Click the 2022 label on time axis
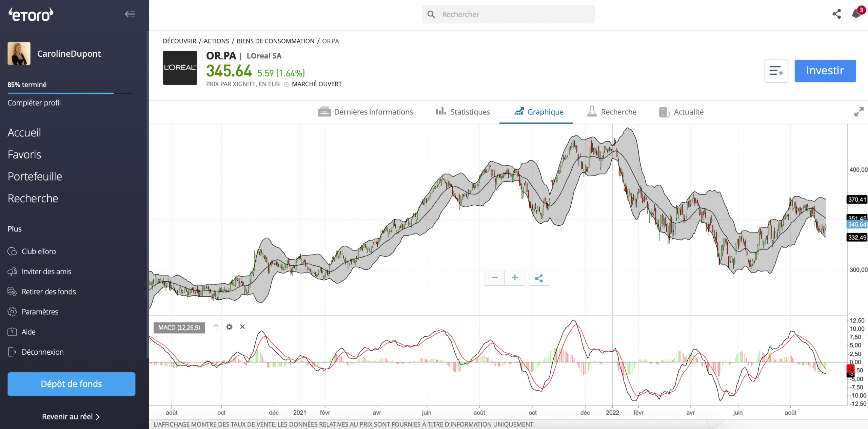This screenshot has width=868, height=429. click(612, 413)
